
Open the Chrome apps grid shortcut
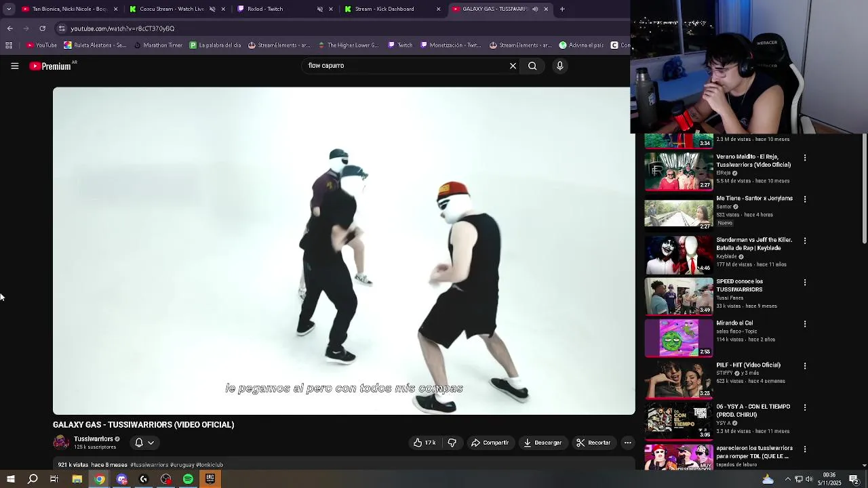point(9,45)
